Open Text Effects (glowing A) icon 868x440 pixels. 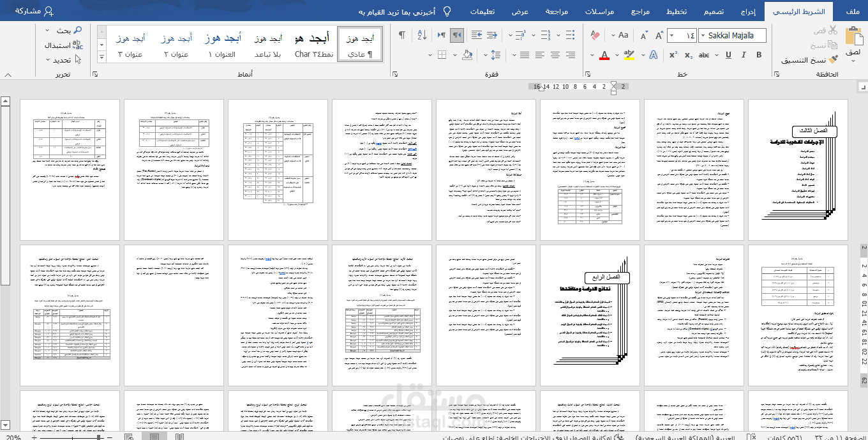[654, 55]
